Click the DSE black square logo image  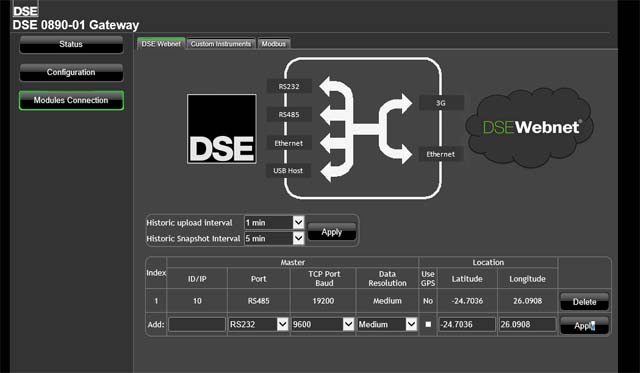point(222,129)
